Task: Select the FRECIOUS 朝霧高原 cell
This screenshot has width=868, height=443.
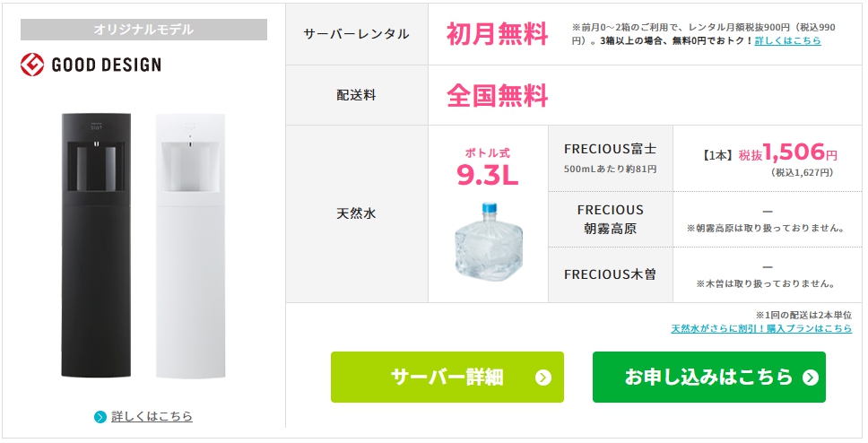Action: coord(611,220)
